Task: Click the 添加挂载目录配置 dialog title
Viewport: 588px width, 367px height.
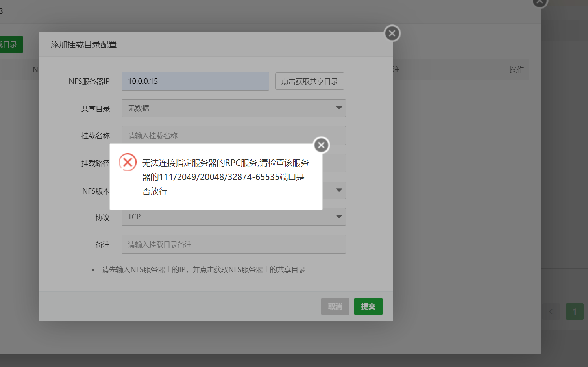Action: (x=84, y=44)
